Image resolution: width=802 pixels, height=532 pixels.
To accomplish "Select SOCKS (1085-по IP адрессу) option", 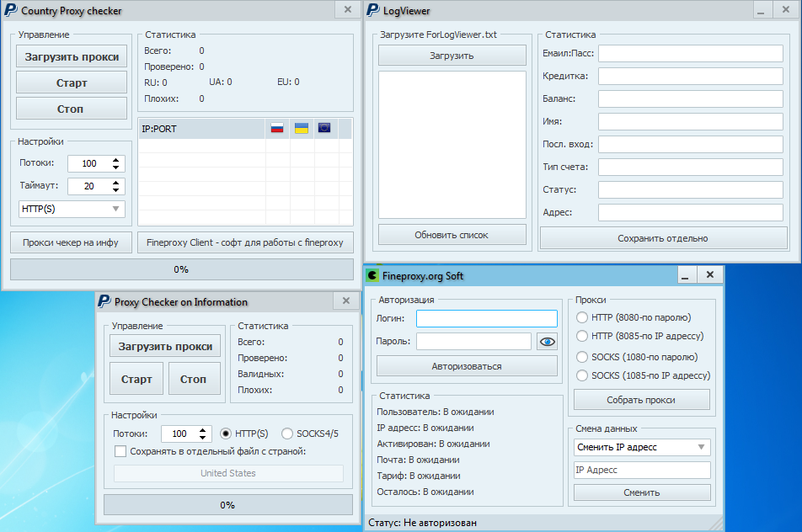I will point(581,375).
